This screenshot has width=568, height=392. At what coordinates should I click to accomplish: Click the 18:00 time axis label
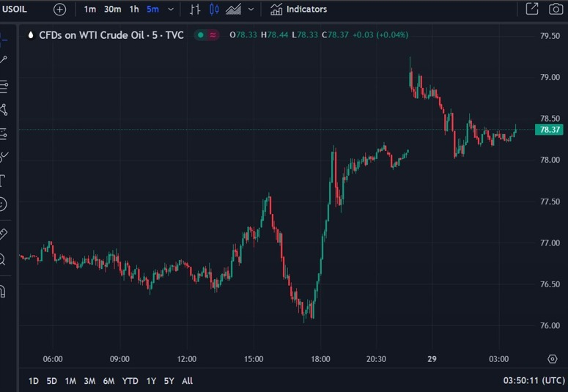point(320,359)
